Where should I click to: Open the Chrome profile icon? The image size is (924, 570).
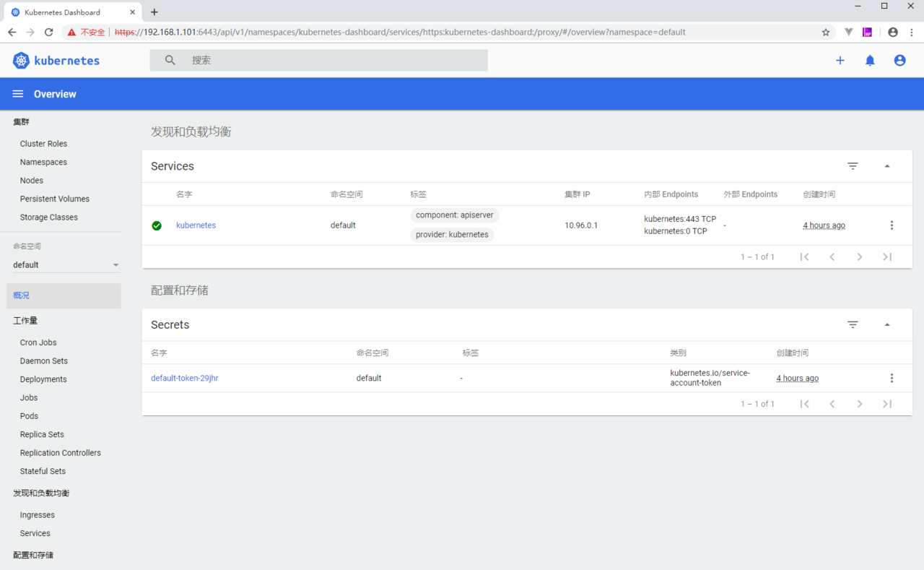(893, 33)
